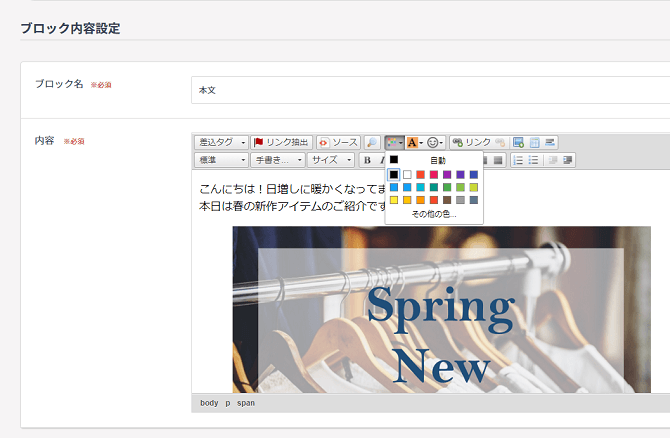Open the サイズ font size dropdown
The height and width of the screenshot is (438, 670).
coord(330,160)
